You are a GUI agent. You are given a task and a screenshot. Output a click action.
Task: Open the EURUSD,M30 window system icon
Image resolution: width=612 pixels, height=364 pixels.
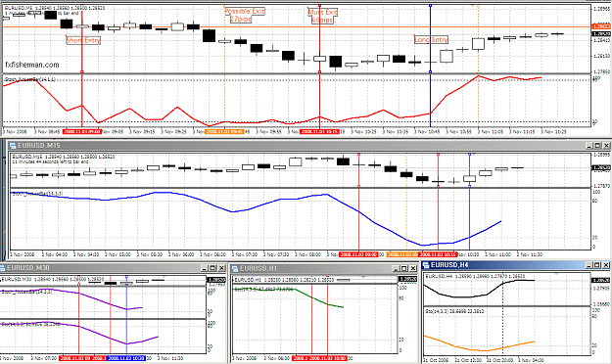coord(2,268)
